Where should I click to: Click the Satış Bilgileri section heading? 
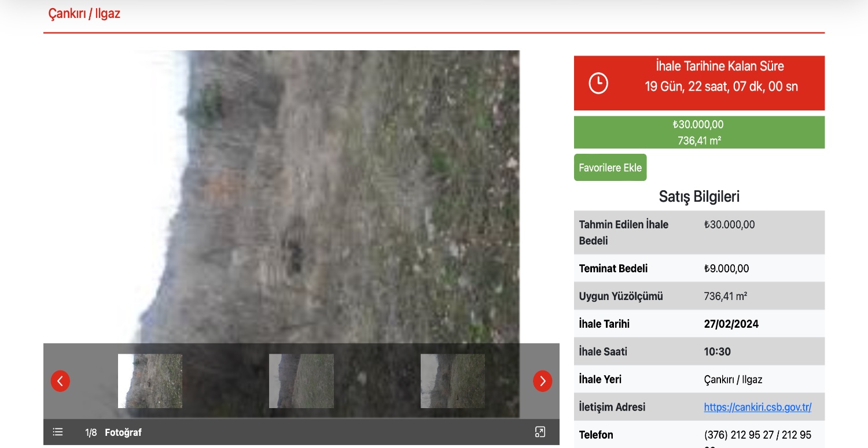point(699,197)
